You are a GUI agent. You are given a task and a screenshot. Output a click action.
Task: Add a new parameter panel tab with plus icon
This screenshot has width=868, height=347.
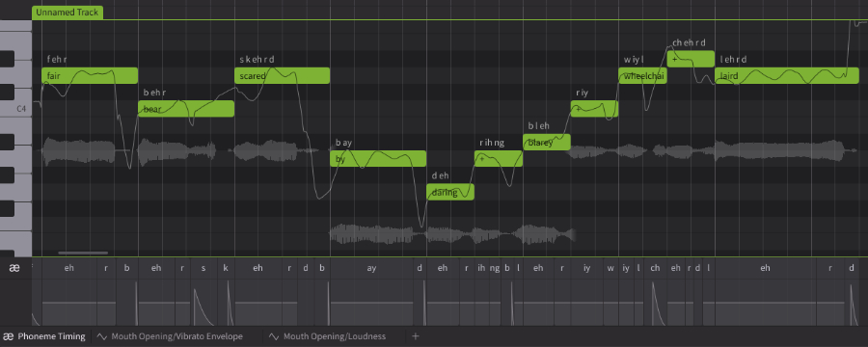click(x=415, y=336)
